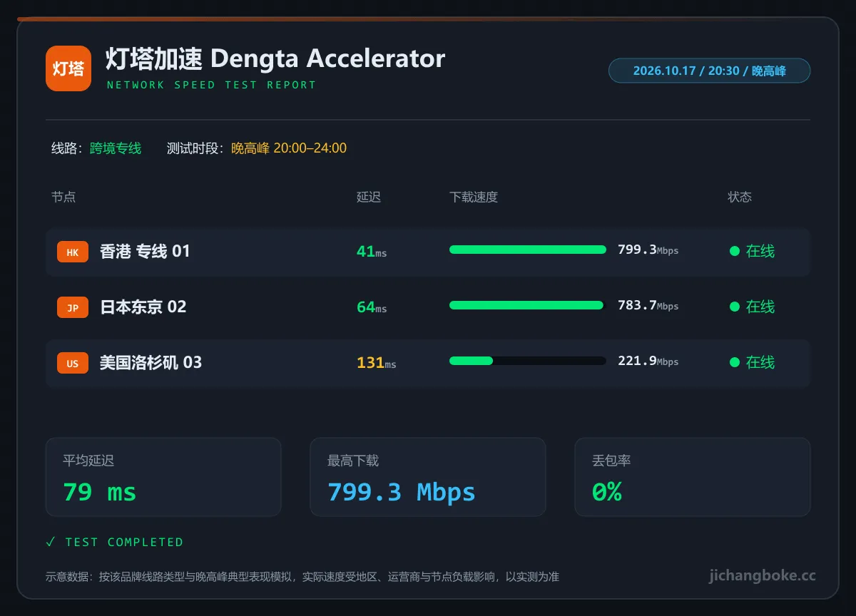856x616 pixels.
Task: Click the 跨境专线 line type label
Action: [x=116, y=148]
